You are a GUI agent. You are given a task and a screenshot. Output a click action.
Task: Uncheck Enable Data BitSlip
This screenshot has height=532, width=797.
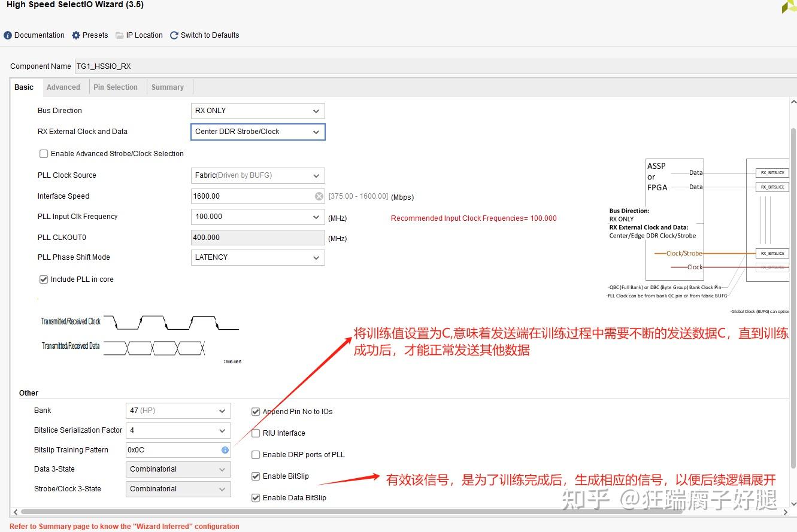pyautogui.click(x=256, y=497)
